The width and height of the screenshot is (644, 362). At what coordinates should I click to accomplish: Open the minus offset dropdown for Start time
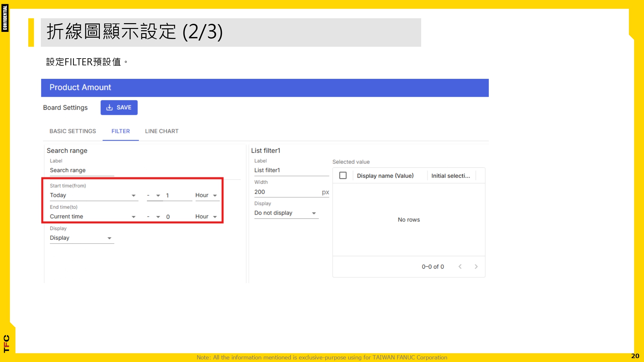158,195
